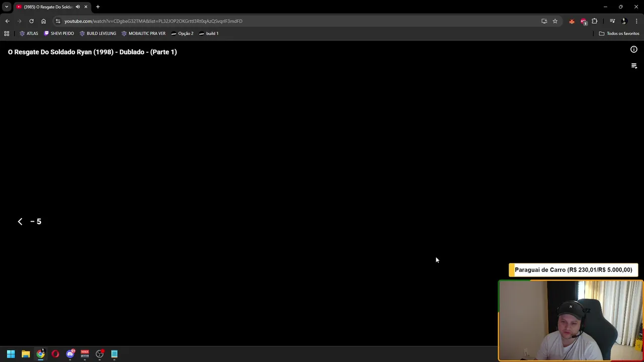Open Opera browser from taskbar
This screenshot has width=644, height=362.
click(55, 354)
